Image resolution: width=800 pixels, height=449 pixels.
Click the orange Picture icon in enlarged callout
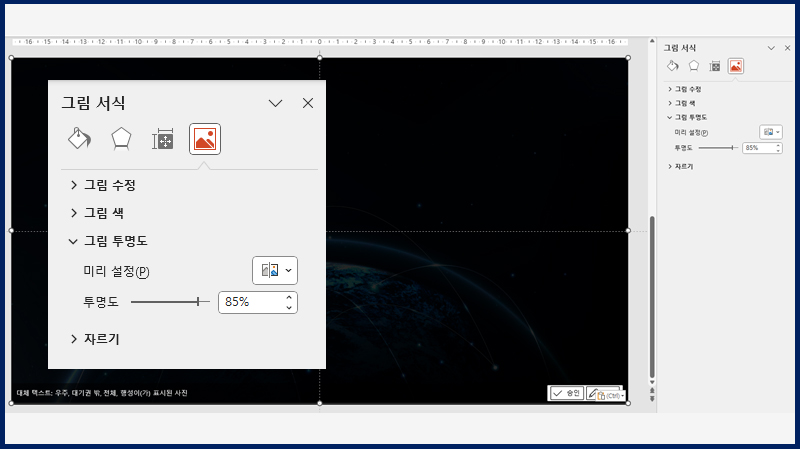pyautogui.click(x=205, y=139)
